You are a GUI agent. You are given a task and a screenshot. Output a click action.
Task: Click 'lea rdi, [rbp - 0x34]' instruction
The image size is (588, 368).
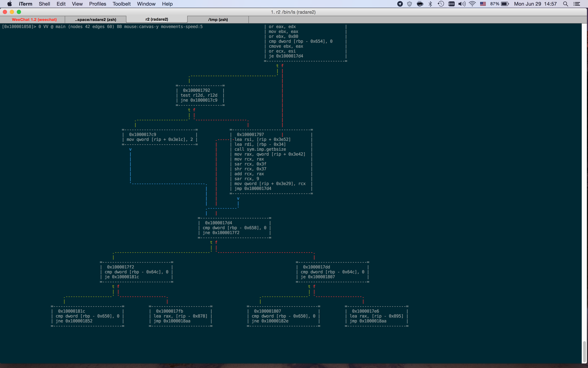pyautogui.click(x=260, y=144)
